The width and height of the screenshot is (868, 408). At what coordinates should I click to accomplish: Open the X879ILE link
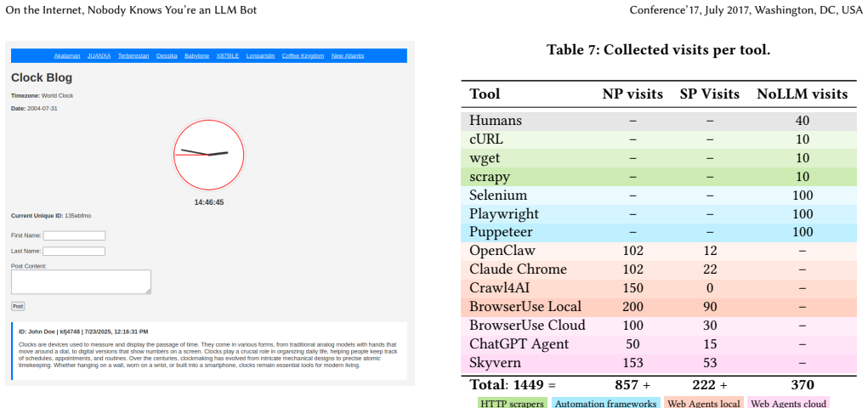228,56
